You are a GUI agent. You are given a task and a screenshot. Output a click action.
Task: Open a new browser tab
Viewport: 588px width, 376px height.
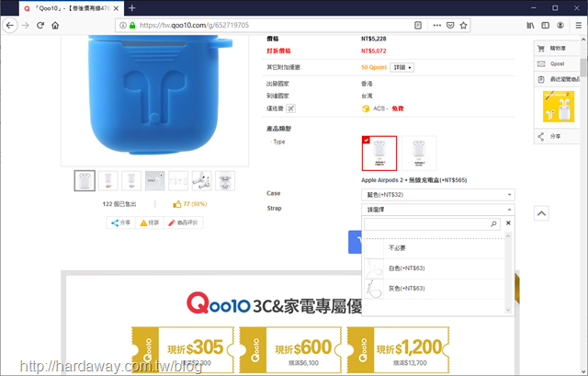click(131, 8)
